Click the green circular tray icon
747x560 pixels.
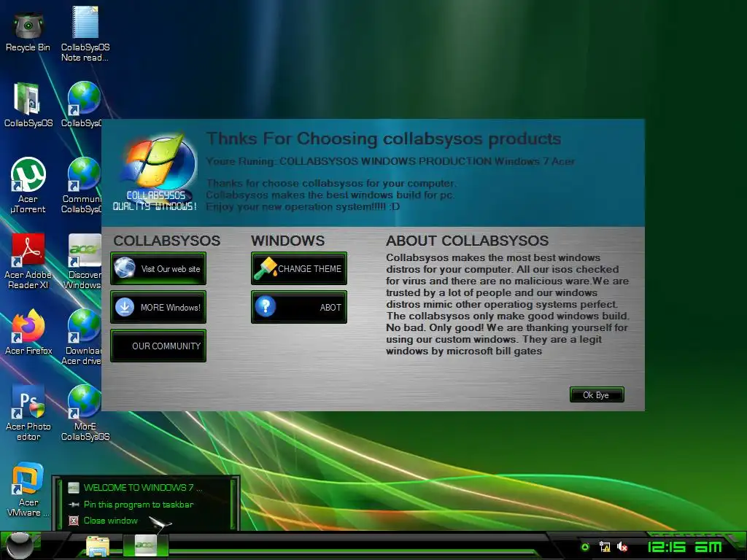585,547
